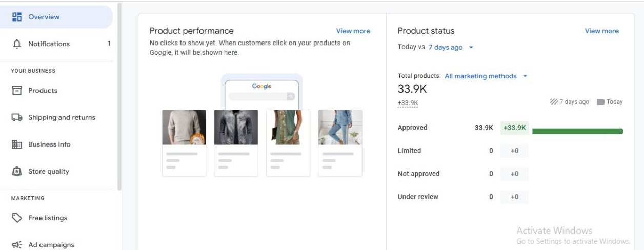Click the Today legend swatch

pos(600,102)
